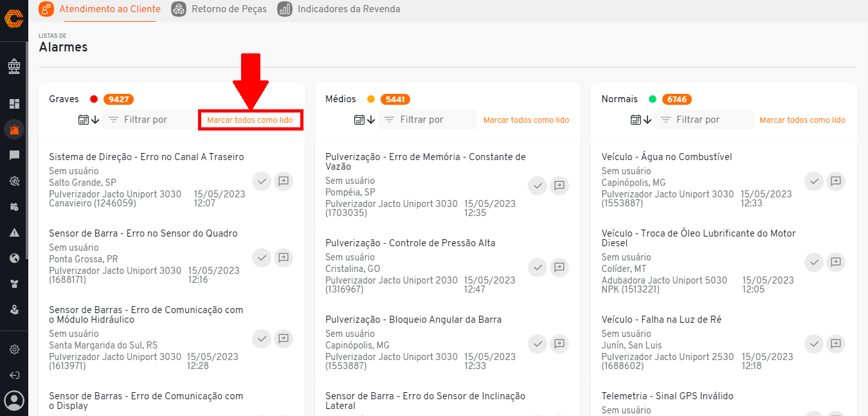This screenshot has width=868, height=416.
Task: Sort Graves alarms by date
Action: point(89,120)
